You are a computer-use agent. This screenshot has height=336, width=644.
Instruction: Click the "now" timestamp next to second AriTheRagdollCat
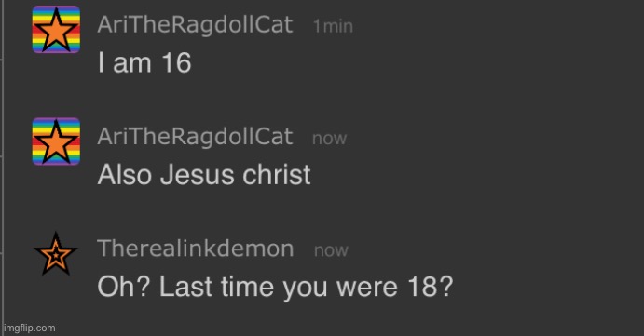point(329,139)
